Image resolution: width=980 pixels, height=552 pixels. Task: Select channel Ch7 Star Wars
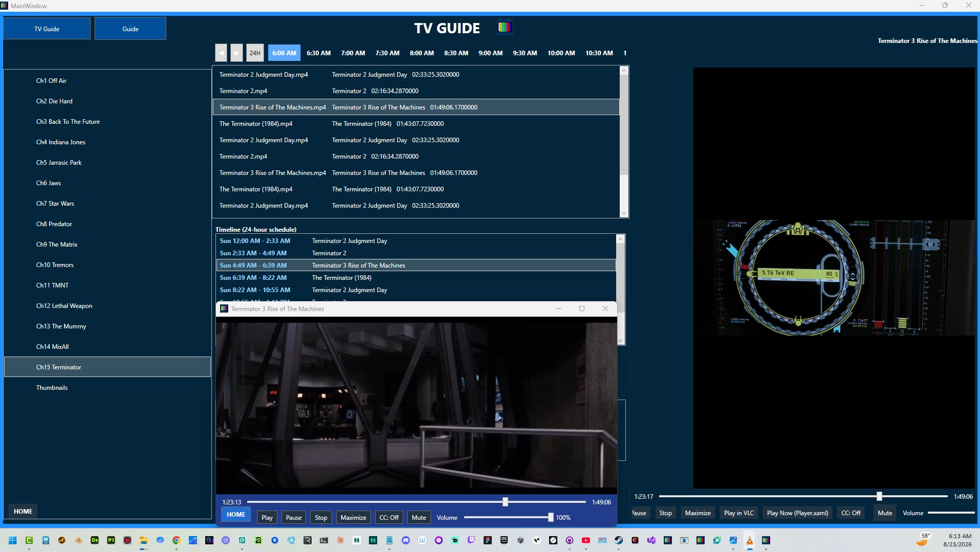click(x=107, y=204)
